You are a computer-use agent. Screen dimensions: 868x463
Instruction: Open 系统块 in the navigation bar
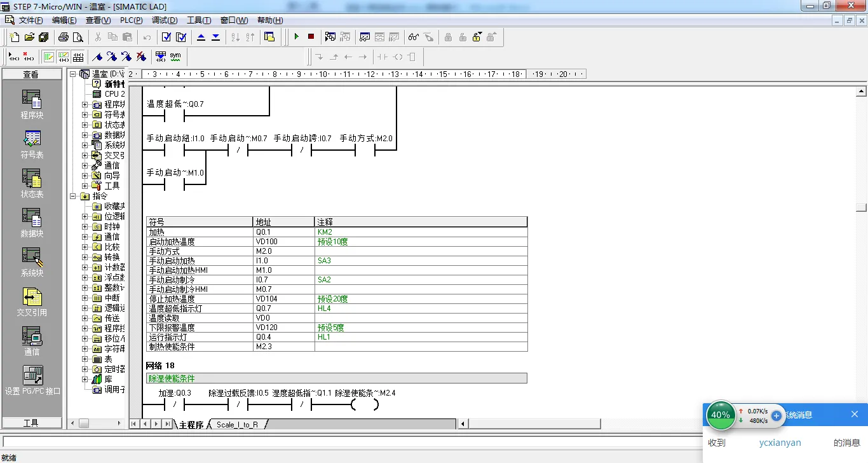tap(32, 263)
